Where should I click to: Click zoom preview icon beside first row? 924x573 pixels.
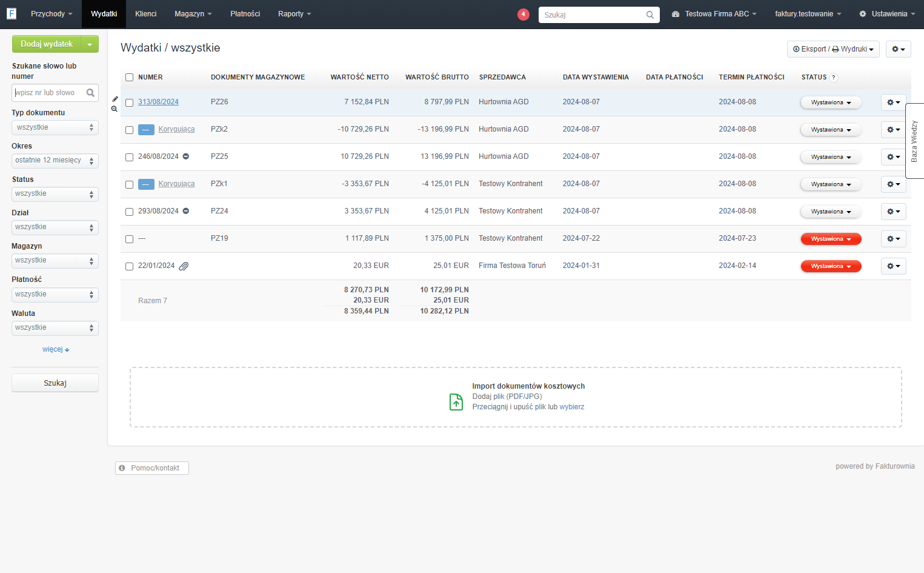(x=115, y=109)
